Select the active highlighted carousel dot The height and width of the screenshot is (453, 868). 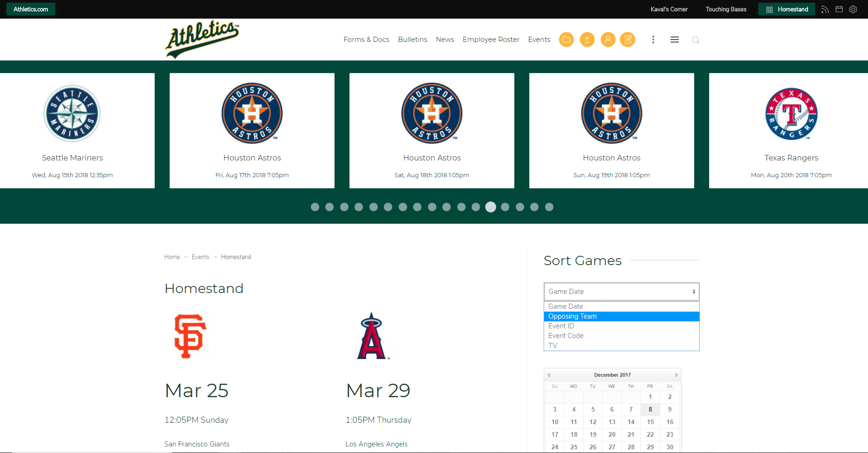pyautogui.click(x=491, y=207)
